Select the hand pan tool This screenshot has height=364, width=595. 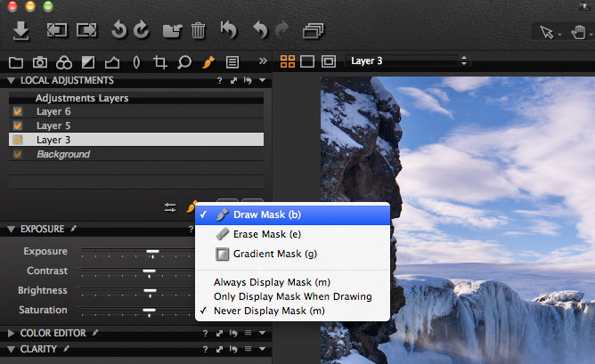point(578,32)
